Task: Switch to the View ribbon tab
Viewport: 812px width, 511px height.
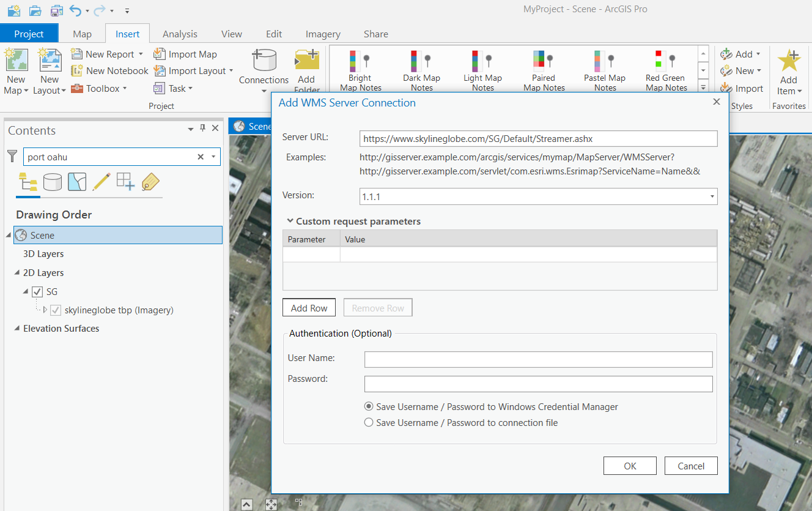Action: [x=232, y=34]
